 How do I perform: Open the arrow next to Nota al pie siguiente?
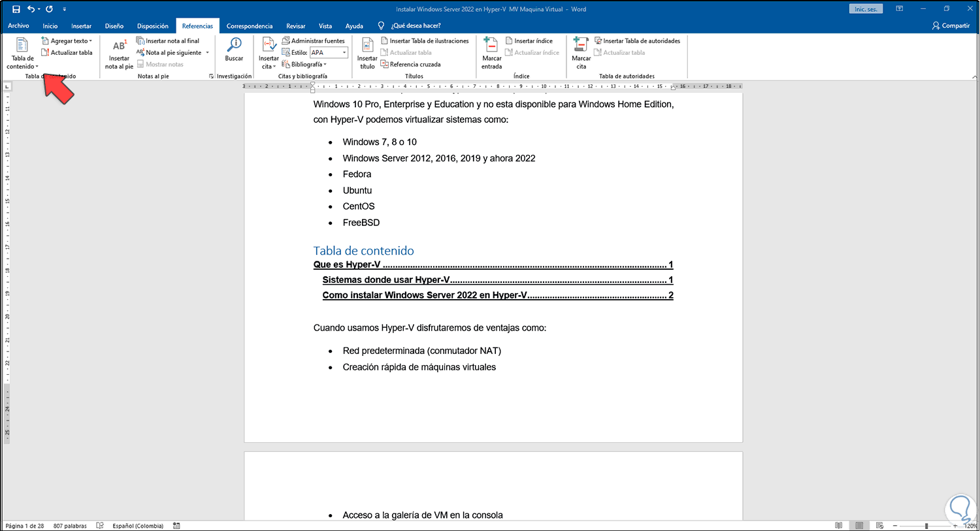pos(207,53)
